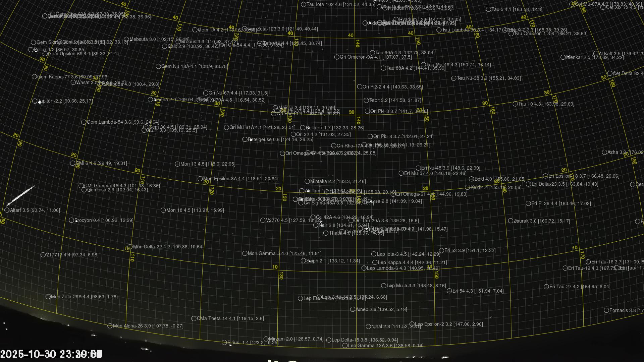Click the Menkar star marker circle
The width and height of the screenshot is (644, 362).
[563, 57]
